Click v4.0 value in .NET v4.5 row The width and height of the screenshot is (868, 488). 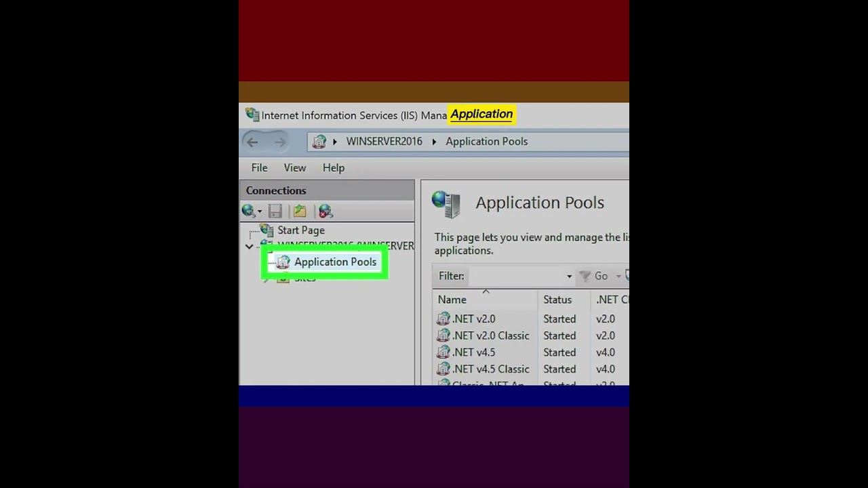pyautogui.click(x=606, y=352)
